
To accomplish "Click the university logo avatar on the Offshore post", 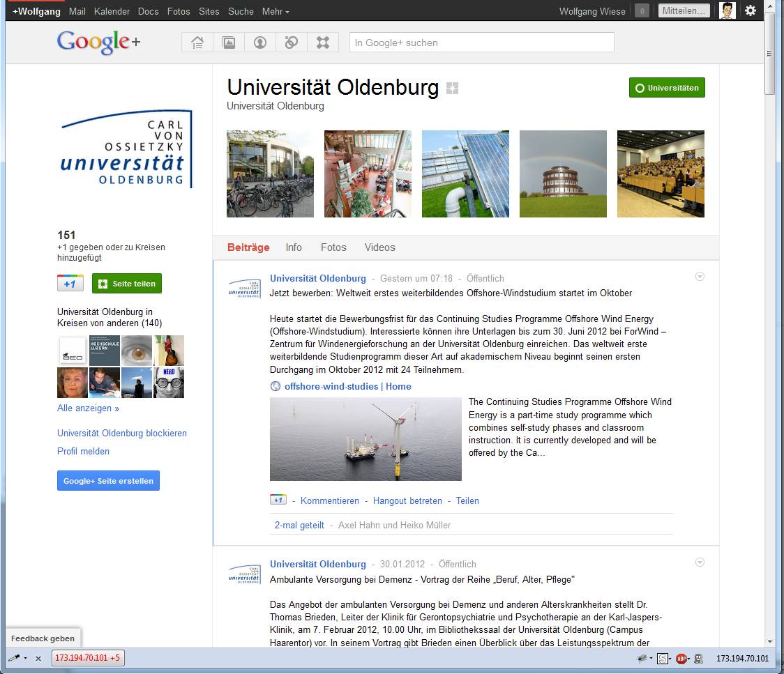I will (x=245, y=289).
